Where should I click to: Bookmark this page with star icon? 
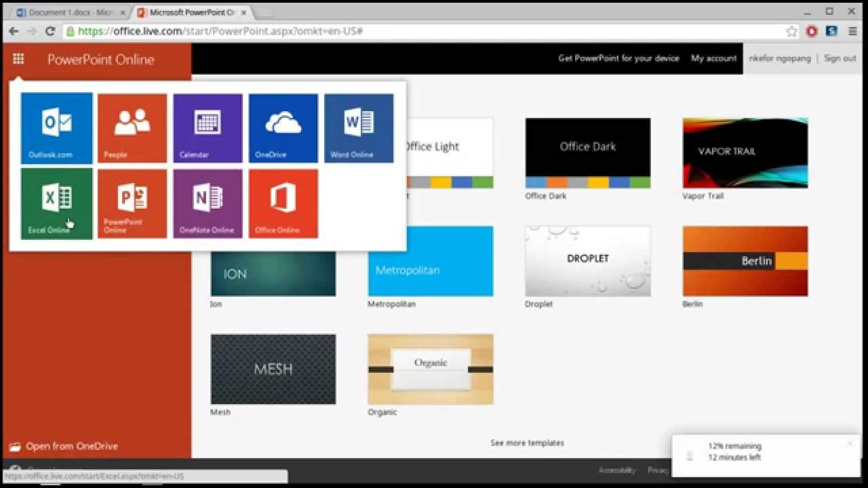(791, 31)
